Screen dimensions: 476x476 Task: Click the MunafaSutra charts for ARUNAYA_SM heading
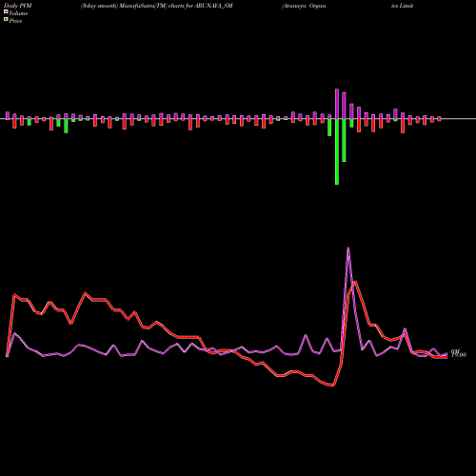157,6
